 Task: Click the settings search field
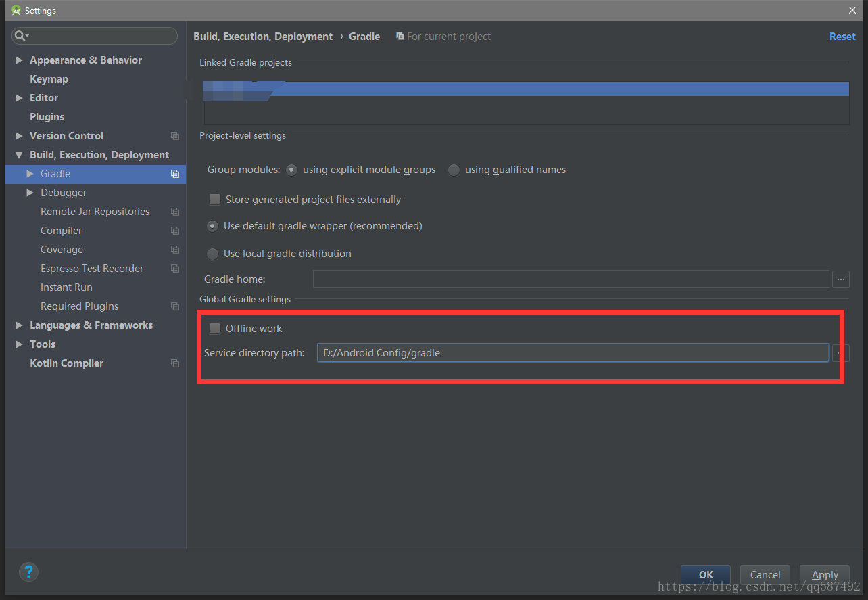pyautogui.click(x=95, y=36)
